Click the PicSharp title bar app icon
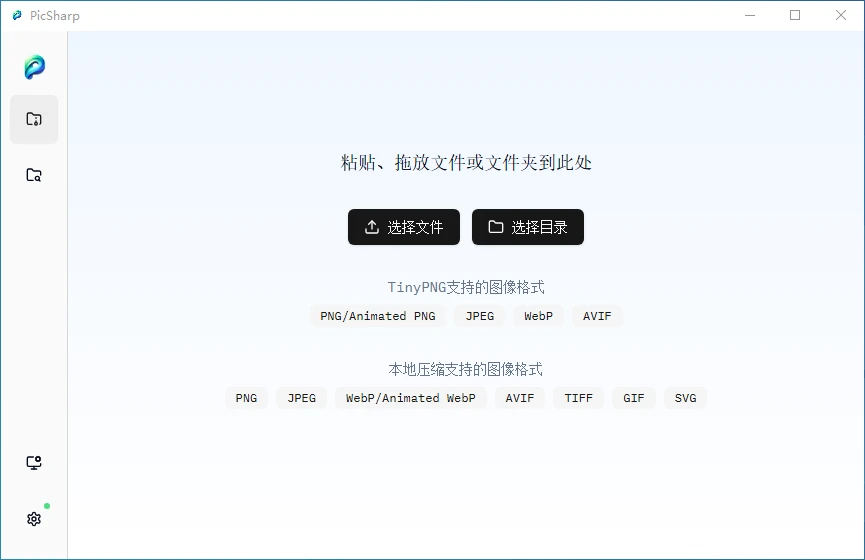865x560 pixels. pyautogui.click(x=17, y=15)
